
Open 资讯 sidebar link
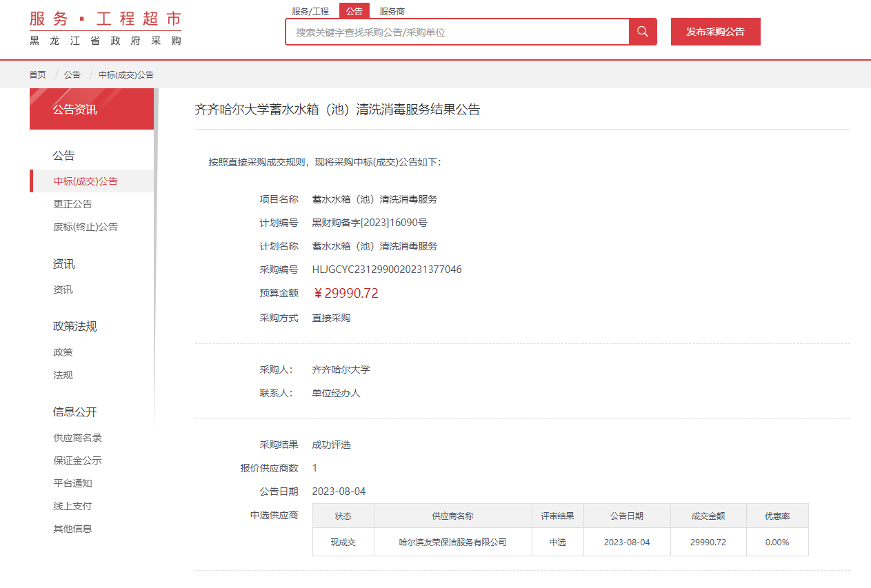click(x=63, y=290)
